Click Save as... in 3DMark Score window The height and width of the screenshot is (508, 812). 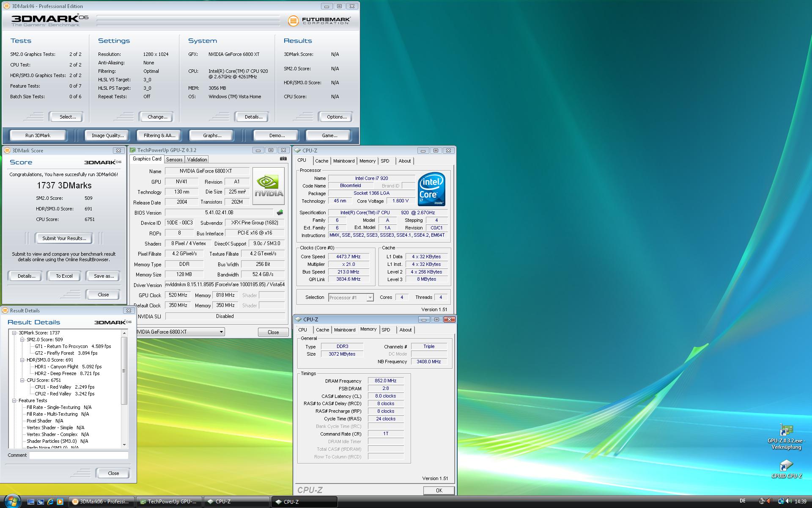pyautogui.click(x=104, y=276)
